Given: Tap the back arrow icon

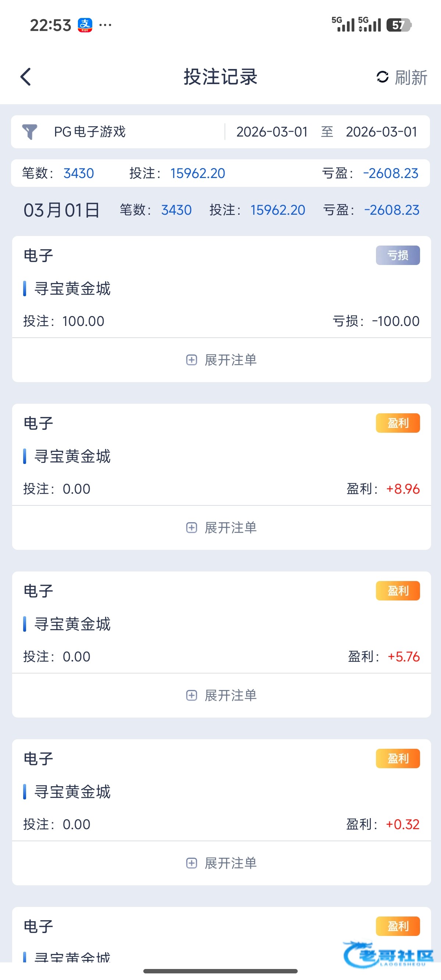Looking at the screenshot, I should [25, 77].
